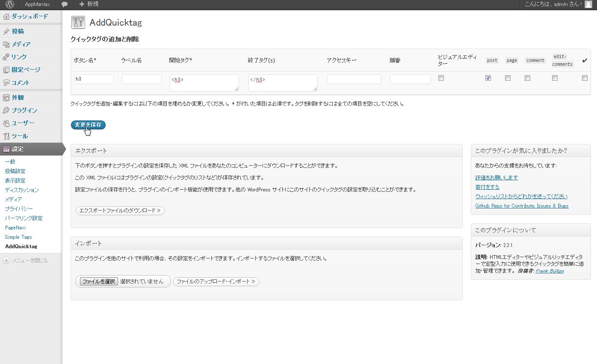Click エクスポートファイルのダウンロード button
The width and height of the screenshot is (597, 364).
120,211
